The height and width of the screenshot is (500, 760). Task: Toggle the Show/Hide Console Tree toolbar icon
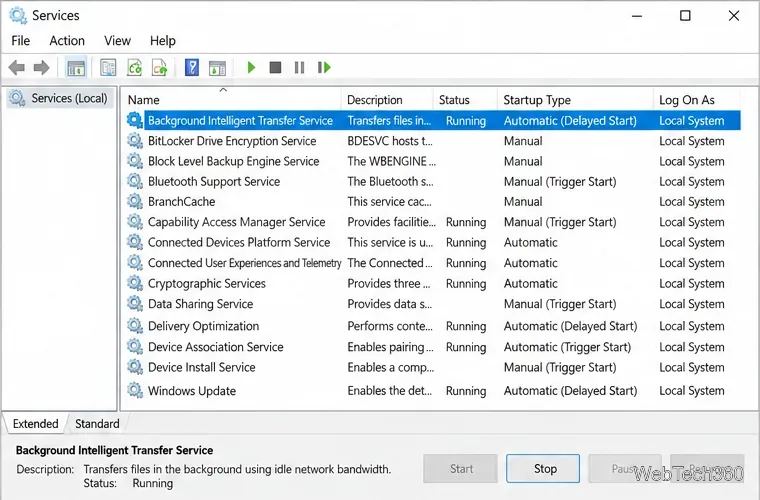click(76, 68)
